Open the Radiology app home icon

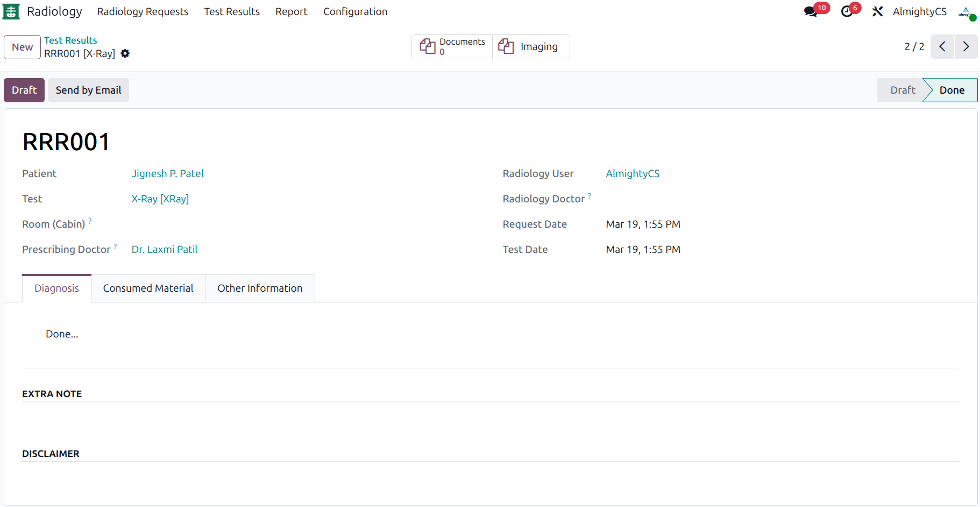pyautogui.click(x=11, y=11)
